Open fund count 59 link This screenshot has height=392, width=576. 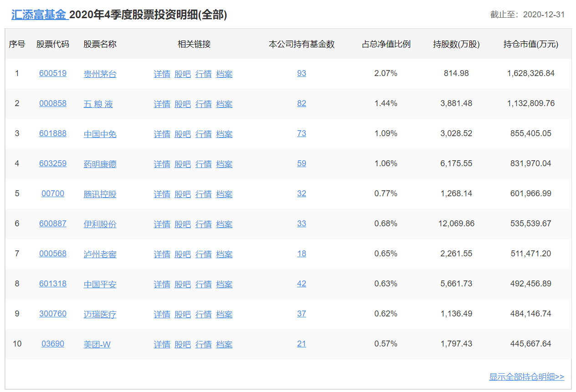pyautogui.click(x=302, y=163)
